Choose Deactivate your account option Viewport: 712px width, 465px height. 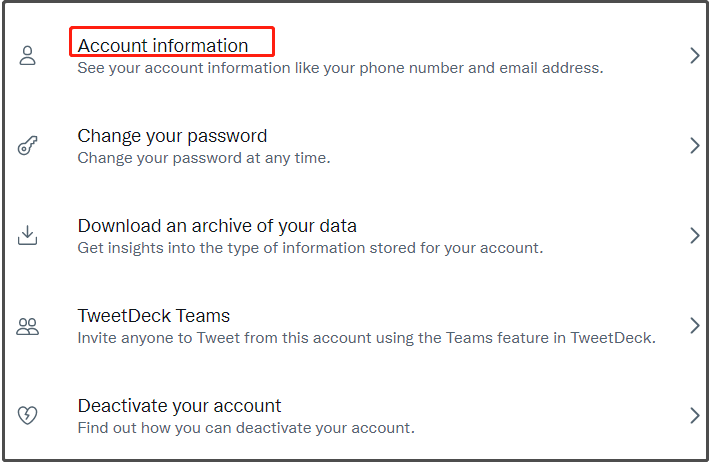click(179, 406)
